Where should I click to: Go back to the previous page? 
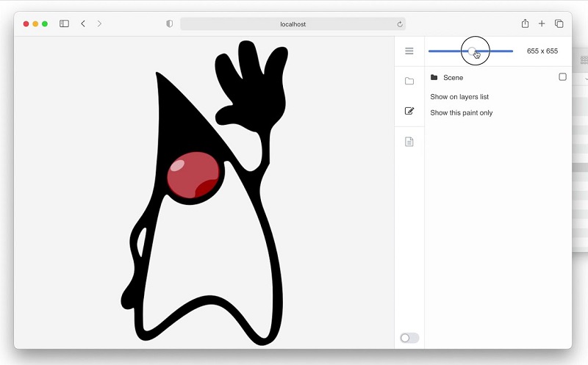point(83,24)
